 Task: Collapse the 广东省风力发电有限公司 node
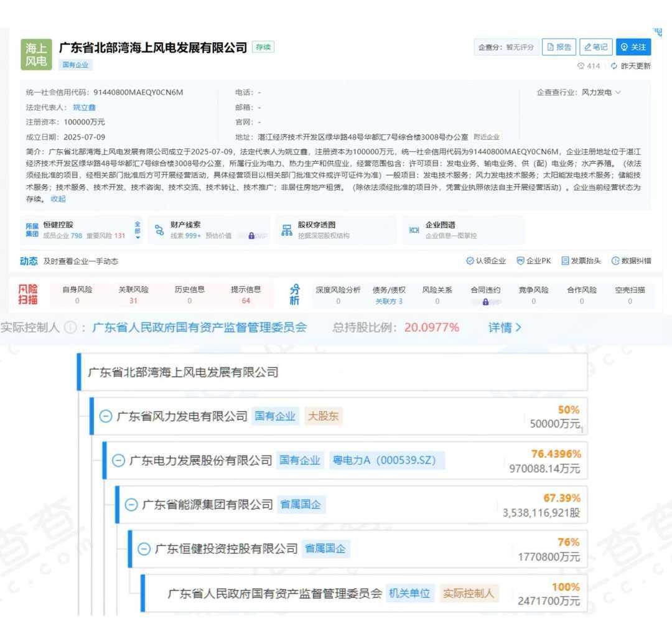[x=106, y=416]
